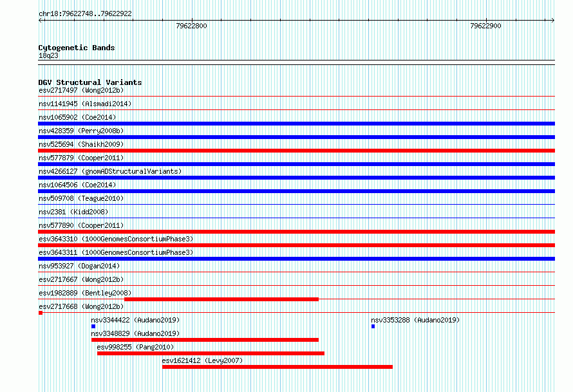Click the Cytogenetic Bands track title
The width and height of the screenshot is (573, 392).
pyautogui.click(x=77, y=48)
